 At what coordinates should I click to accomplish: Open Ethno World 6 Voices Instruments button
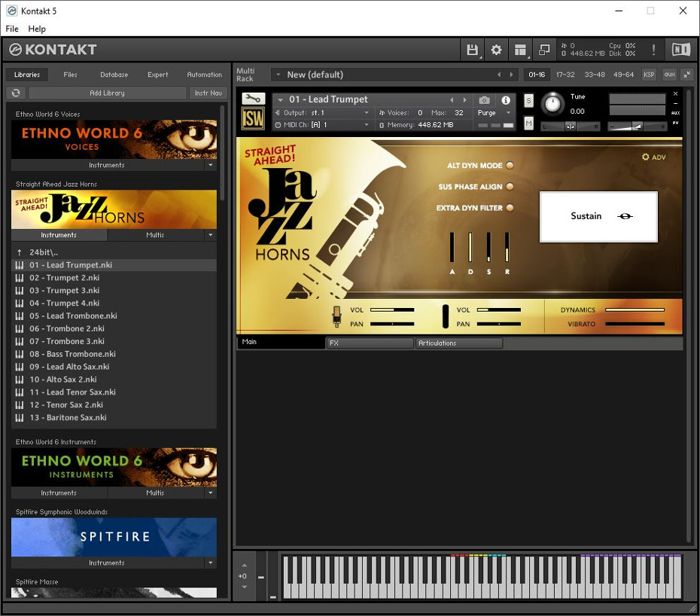[107, 165]
